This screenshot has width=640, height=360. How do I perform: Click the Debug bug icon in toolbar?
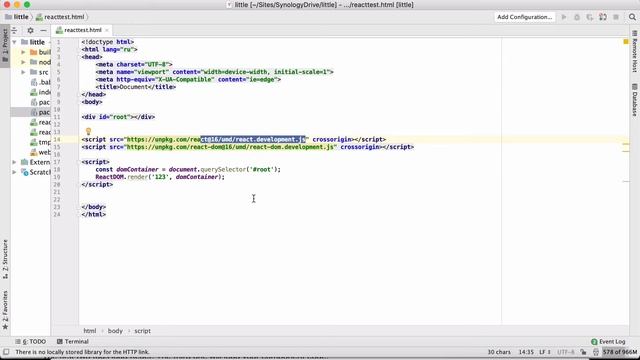(x=577, y=17)
